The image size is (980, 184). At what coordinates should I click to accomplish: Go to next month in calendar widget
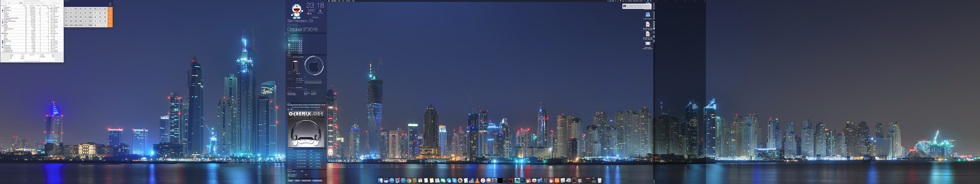click(x=302, y=38)
